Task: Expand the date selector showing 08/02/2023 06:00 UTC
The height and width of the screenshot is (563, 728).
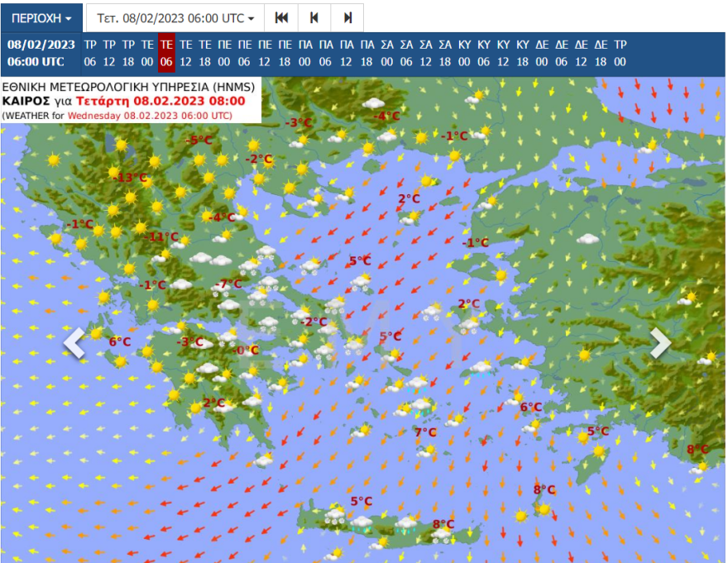Action: pyautogui.click(x=175, y=17)
